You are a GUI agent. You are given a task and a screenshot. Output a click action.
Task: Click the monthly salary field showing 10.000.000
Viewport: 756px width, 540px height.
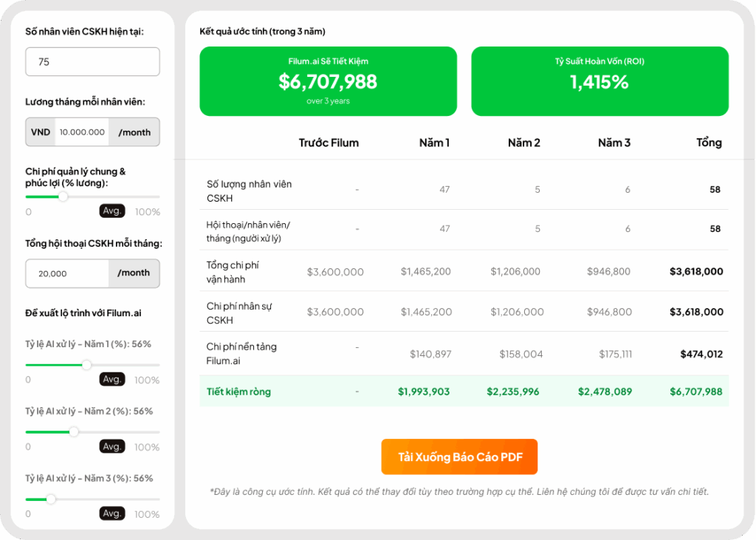pos(82,132)
